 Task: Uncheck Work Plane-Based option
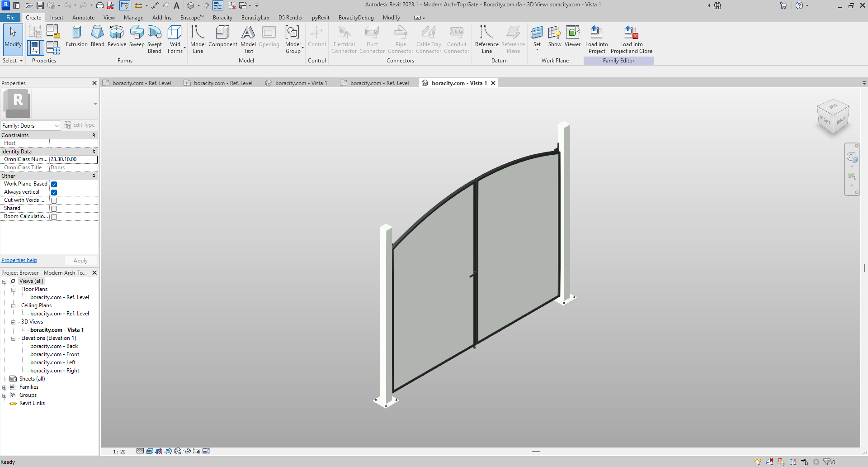(x=54, y=184)
